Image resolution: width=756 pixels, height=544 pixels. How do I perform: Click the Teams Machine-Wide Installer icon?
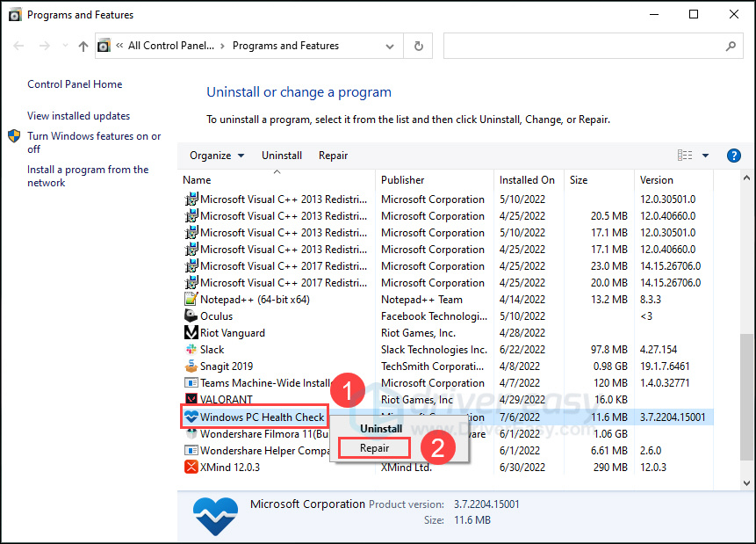[191, 383]
